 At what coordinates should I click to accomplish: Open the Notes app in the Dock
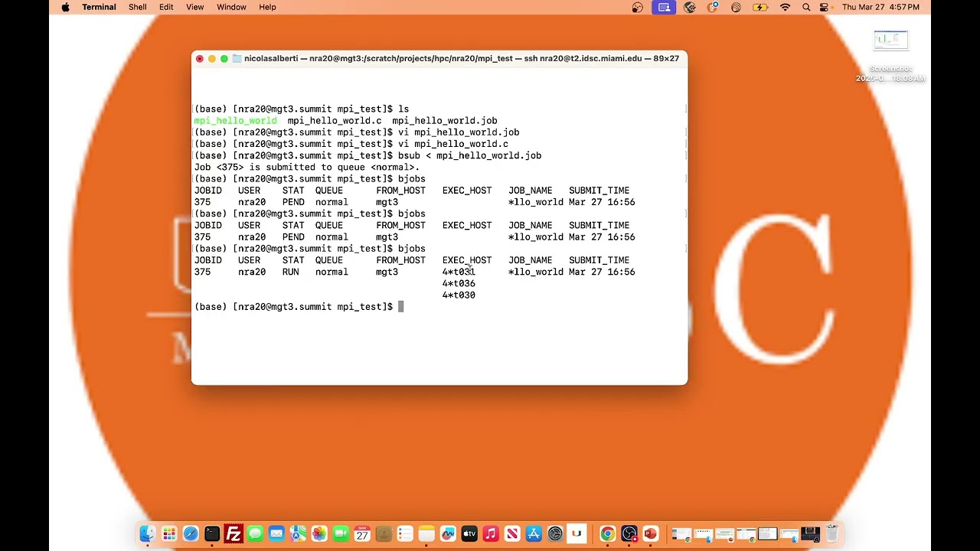pyautogui.click(x=426, y=533)
